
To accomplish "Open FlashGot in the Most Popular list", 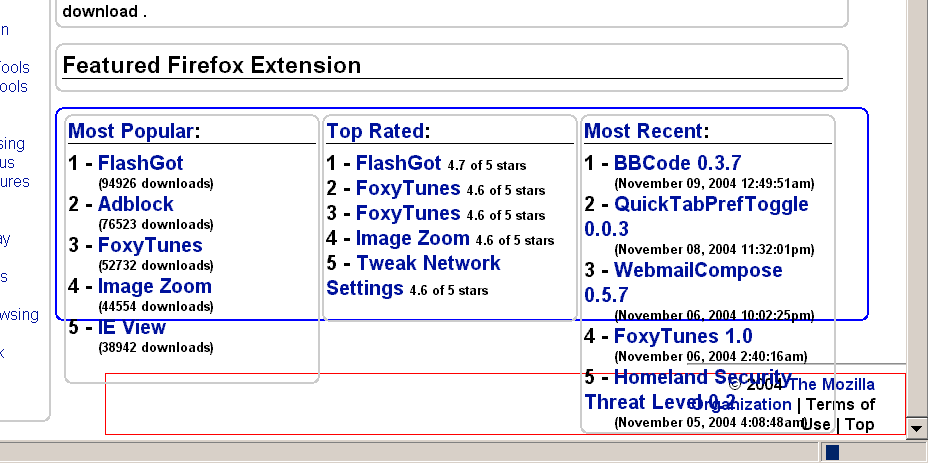I will pyautogui.click(x=140, y=163).
